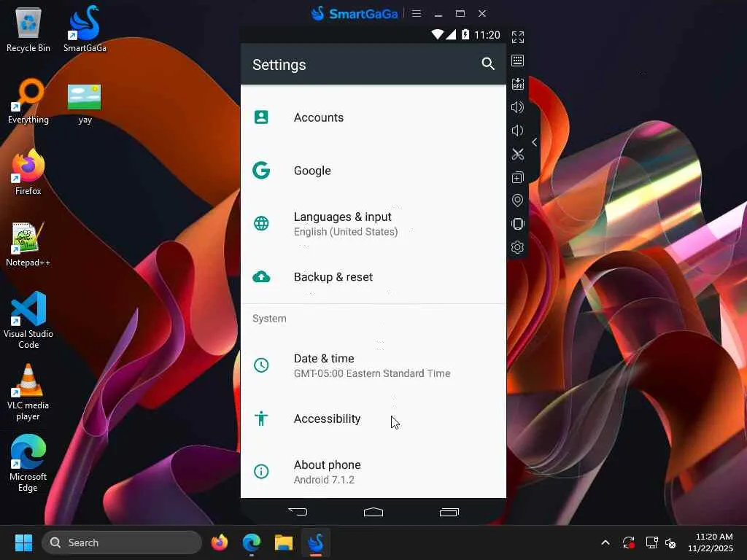Click the shake device icon
The width and height of the screenshot is (747, 560).
coord(518,224)
